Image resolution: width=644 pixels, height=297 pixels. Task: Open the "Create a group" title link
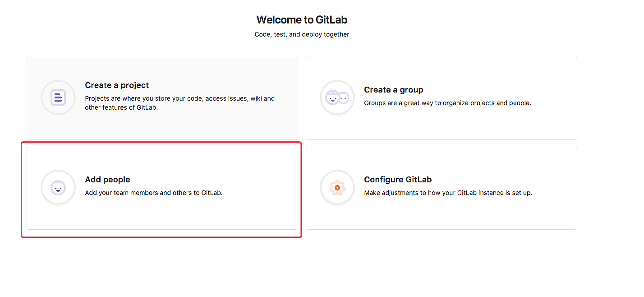coord(393,90)
